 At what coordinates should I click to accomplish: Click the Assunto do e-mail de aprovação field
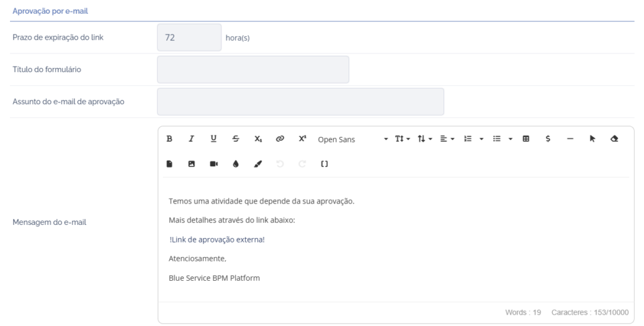(300, 102)
